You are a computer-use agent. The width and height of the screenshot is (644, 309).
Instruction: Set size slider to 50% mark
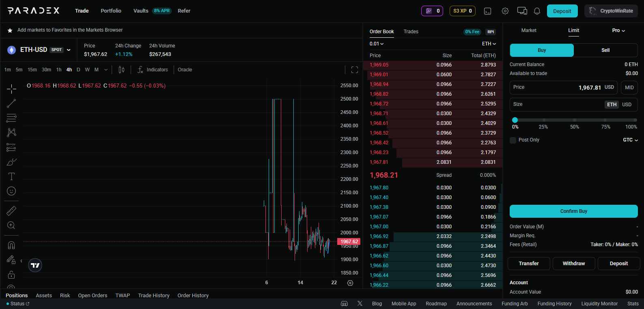click(575, 120)
